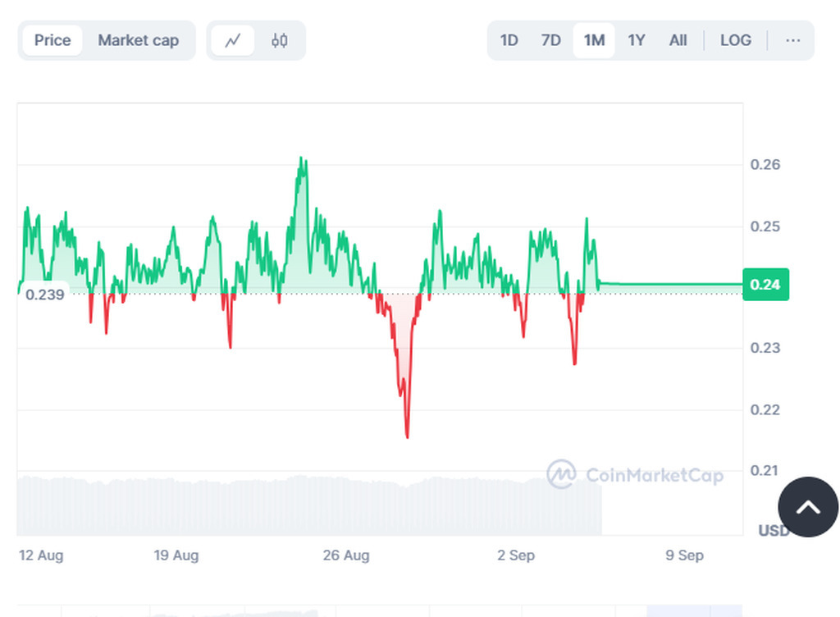Select the 1D time range
Image resolution: width=840 pixels, height=617 pixels.
click(509, 40)
